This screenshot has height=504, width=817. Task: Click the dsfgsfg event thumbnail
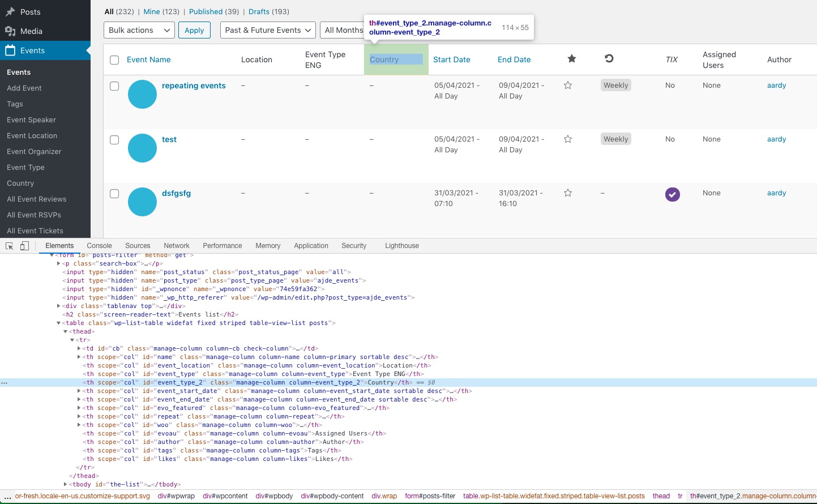(142, 202)
